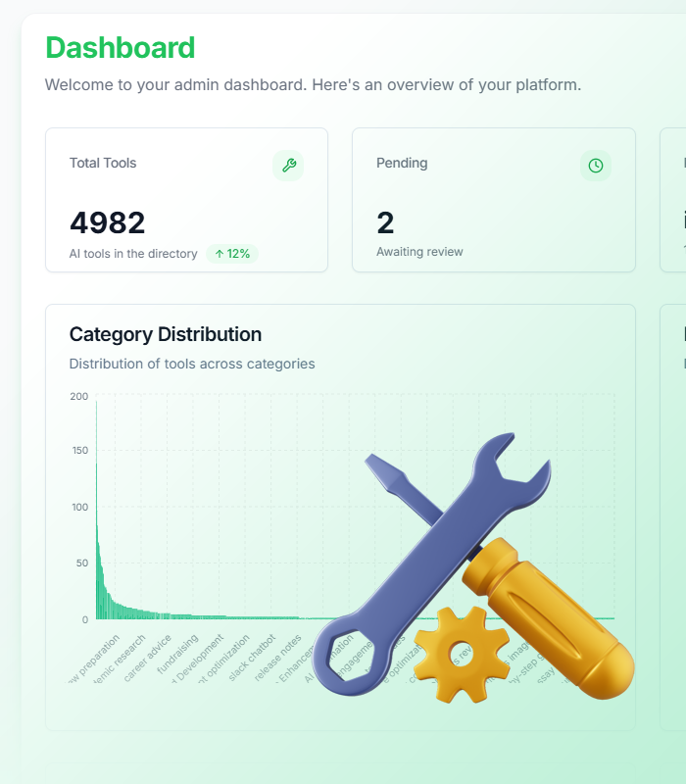Click the 150 y-axis label

[x=80, y=451]
